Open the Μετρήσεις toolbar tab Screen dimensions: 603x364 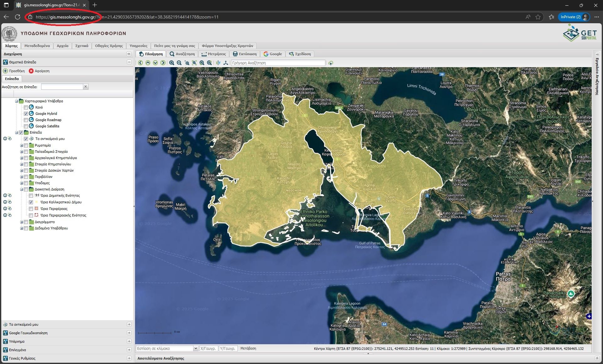point(214,54)
